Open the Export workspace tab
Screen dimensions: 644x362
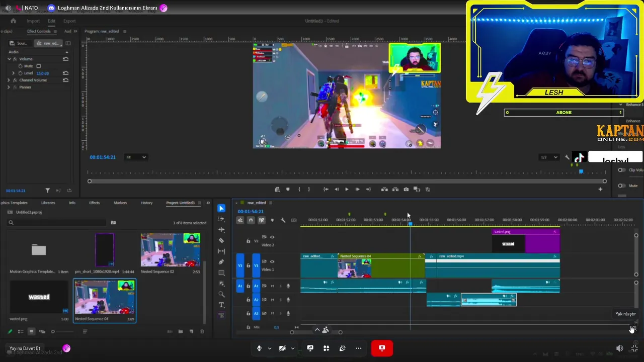pos(69,21)
